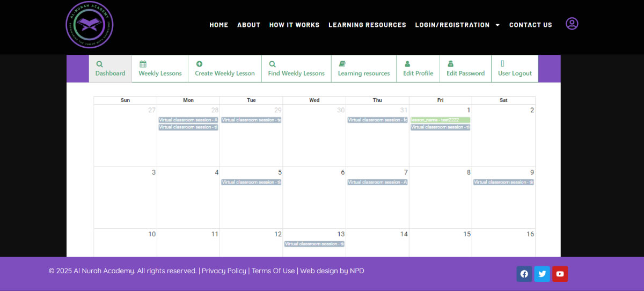Click the book icon for Learning resources
This screenshot has width=644, height=291.
[342, 64]
